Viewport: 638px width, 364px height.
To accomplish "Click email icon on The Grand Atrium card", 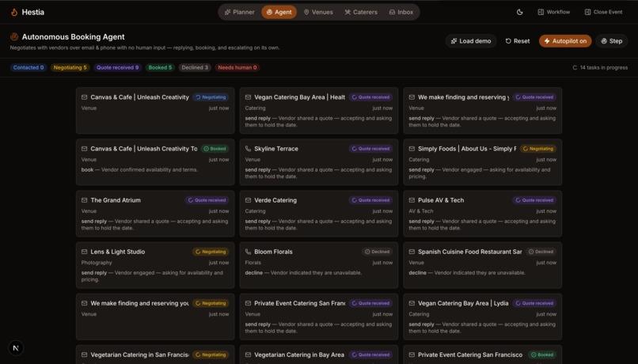I will point(84,200).
